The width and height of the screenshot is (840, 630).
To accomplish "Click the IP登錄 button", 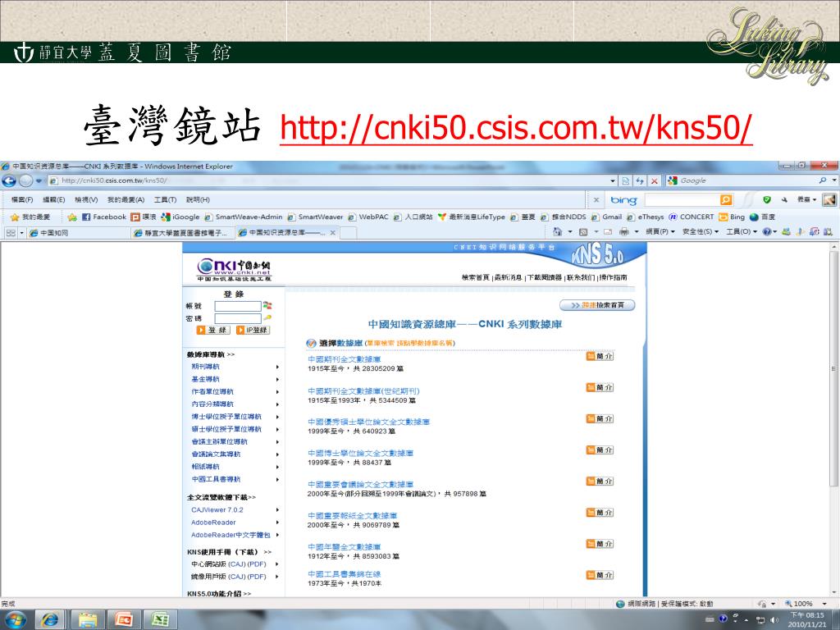I will [253, 330].
